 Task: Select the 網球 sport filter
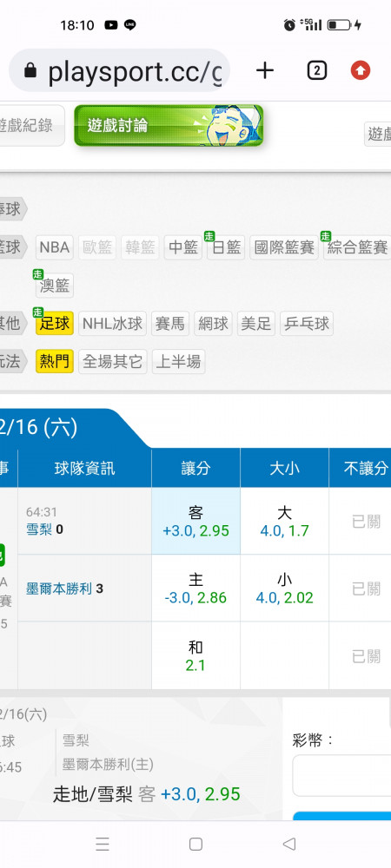click(213, 323)
